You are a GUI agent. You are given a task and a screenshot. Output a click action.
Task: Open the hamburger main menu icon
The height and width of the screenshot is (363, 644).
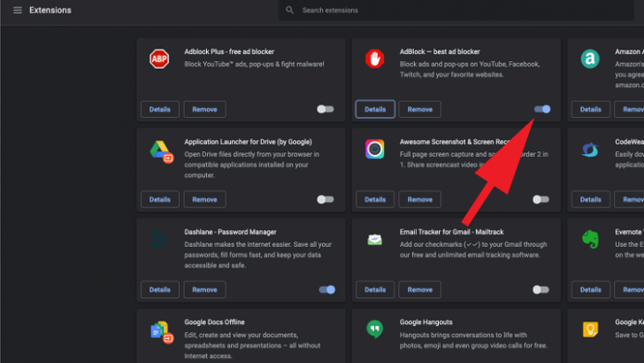click(18, 10)
